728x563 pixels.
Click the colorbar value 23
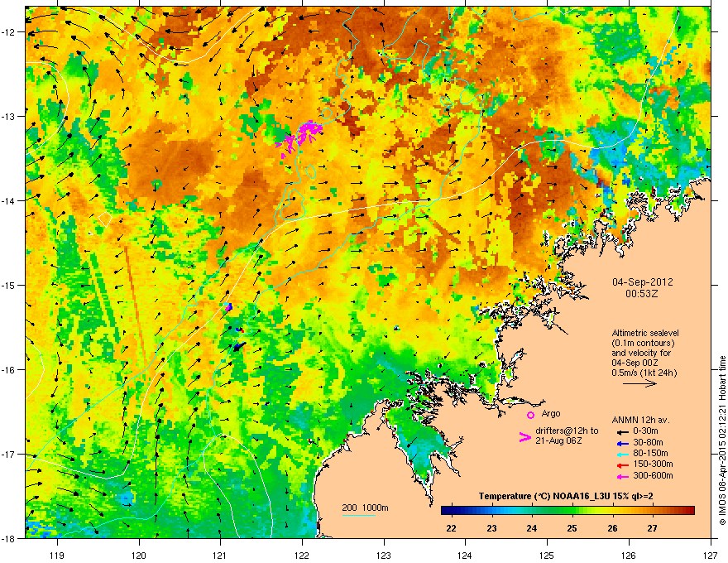point(491,528)
